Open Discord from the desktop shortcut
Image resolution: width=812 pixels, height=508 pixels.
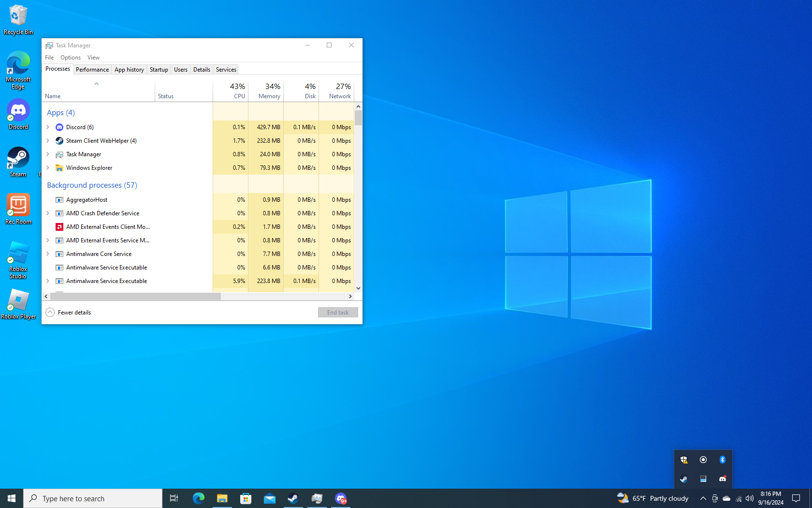(x=18, y=114)
